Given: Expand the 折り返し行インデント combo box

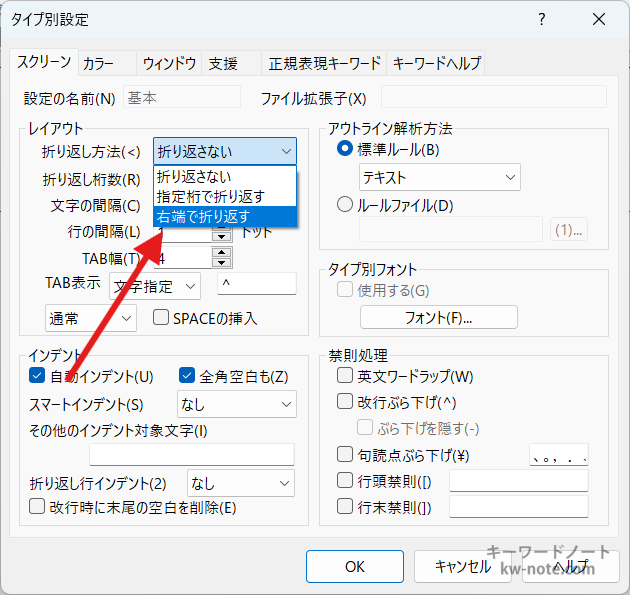Looking at the screenshot, I should pos(241,483).
